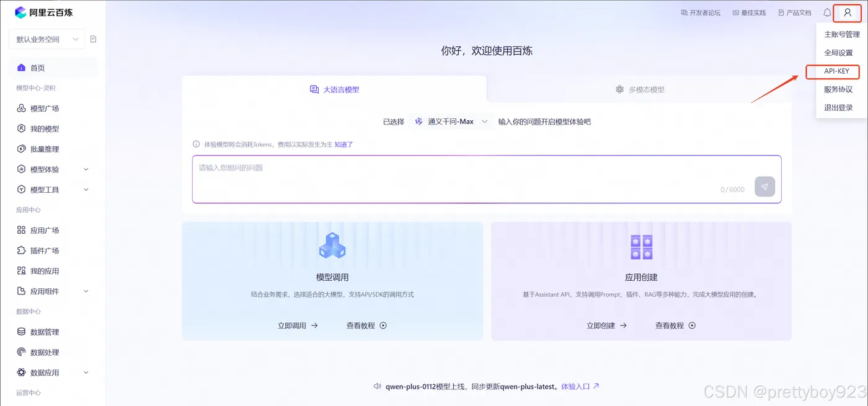Switch to the 多模态模型 tab

tap(639, 89)
